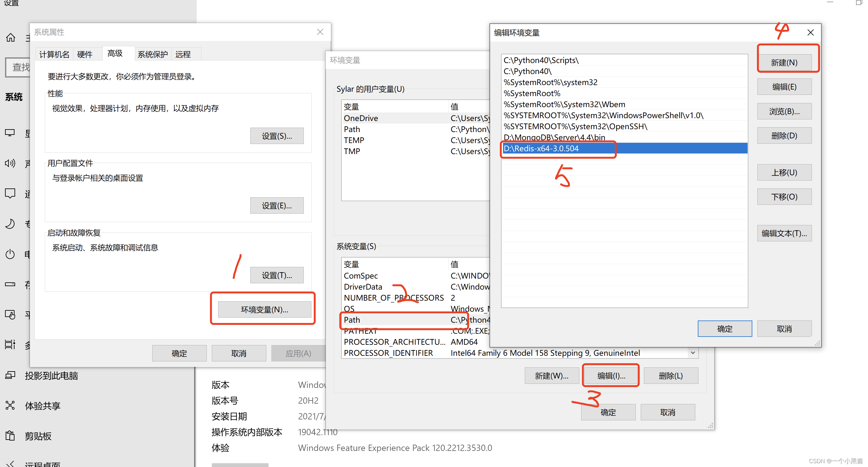Click the Power icon in Settings sidebar
This screenshot has height=467, width=868.
[x=10, y=254]
